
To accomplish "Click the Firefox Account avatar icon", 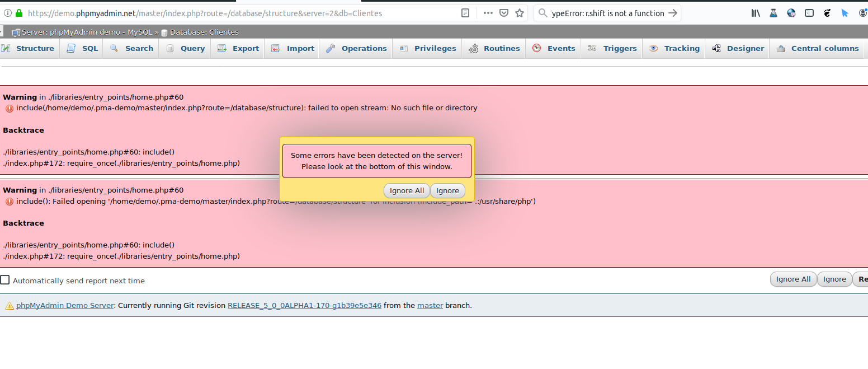I will (864, 12).
